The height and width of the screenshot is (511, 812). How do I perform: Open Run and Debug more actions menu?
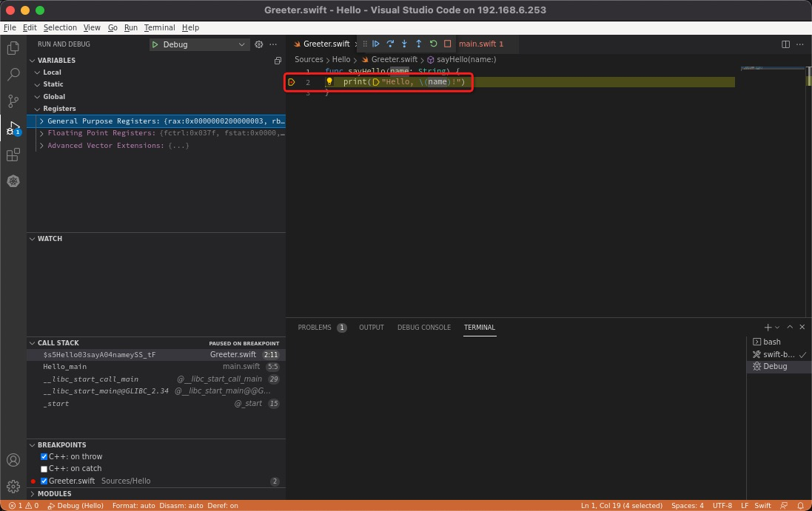pyautogui.click(x=273, y=44)
